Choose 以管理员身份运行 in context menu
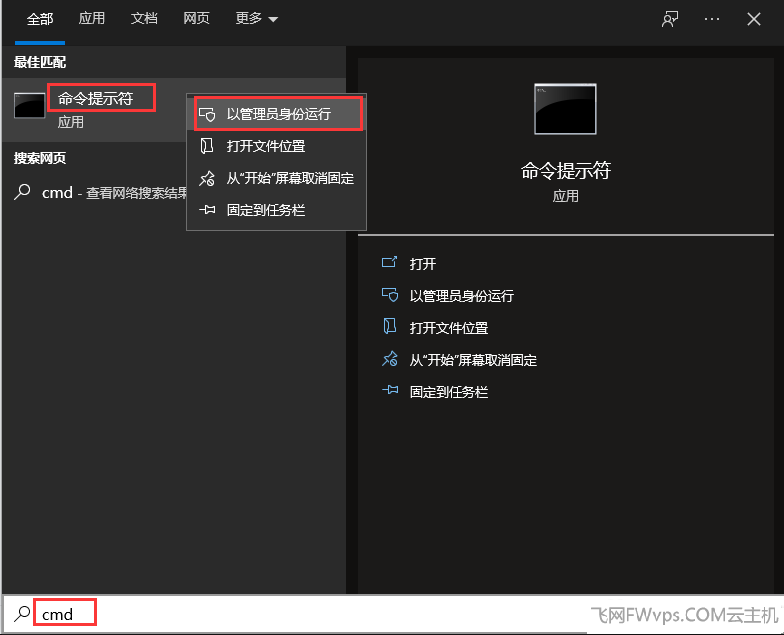Screen dimensions: 784x635 278,114
